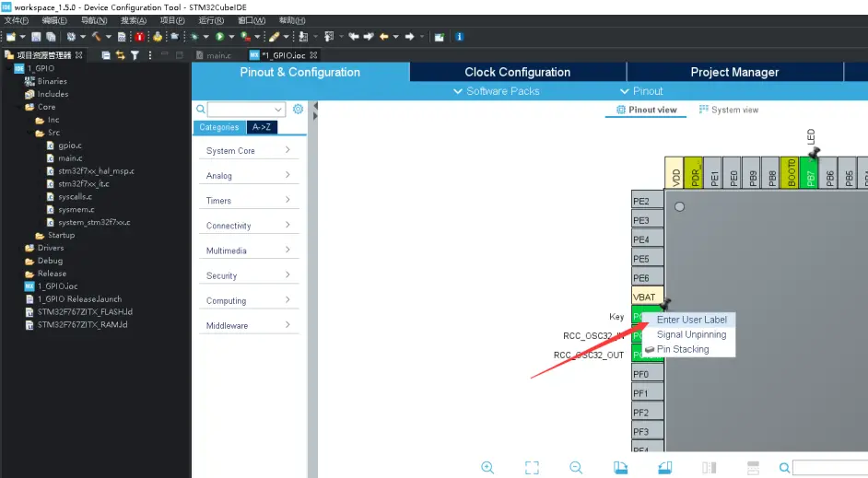
Task: Switch to Pinout view
Action: pos(646,110)
